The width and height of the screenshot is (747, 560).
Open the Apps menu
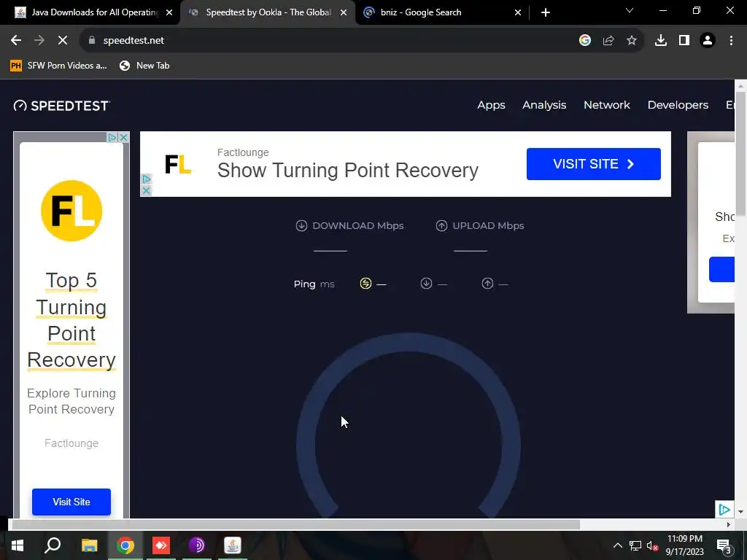491,105
